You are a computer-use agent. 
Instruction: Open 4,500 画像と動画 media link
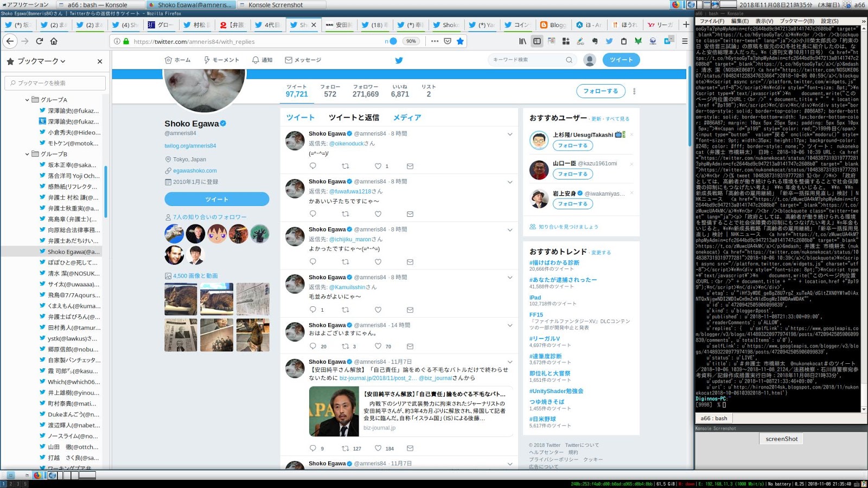(x=195, y=276)
